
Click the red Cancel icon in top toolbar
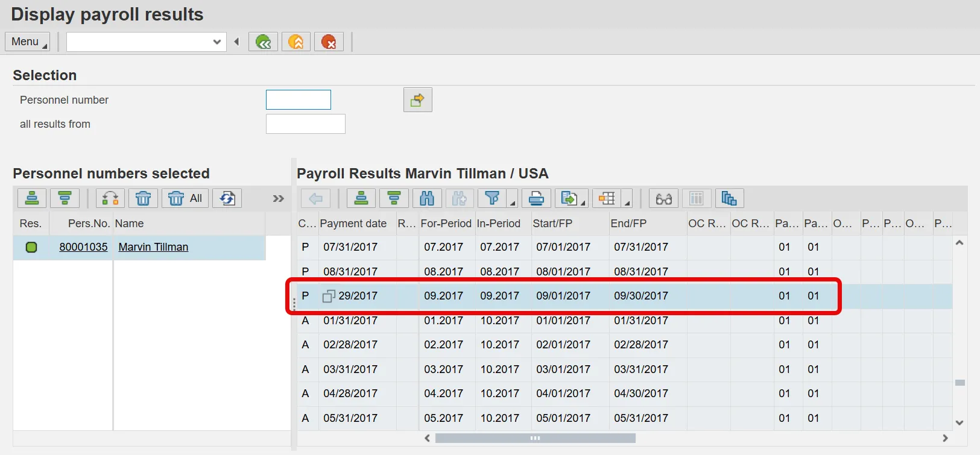[x=329, y=42]
